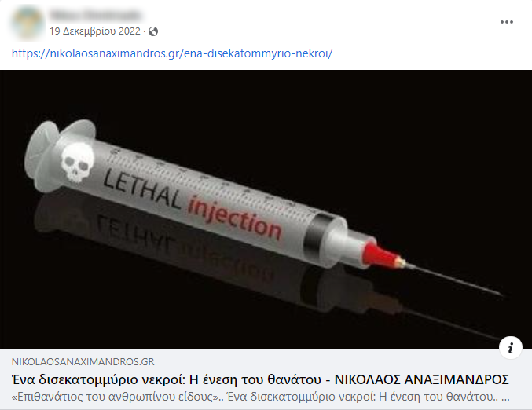Open the post date 19 Δεκεμβρίου 2022
532x410 pixels.
coord(94,31)
